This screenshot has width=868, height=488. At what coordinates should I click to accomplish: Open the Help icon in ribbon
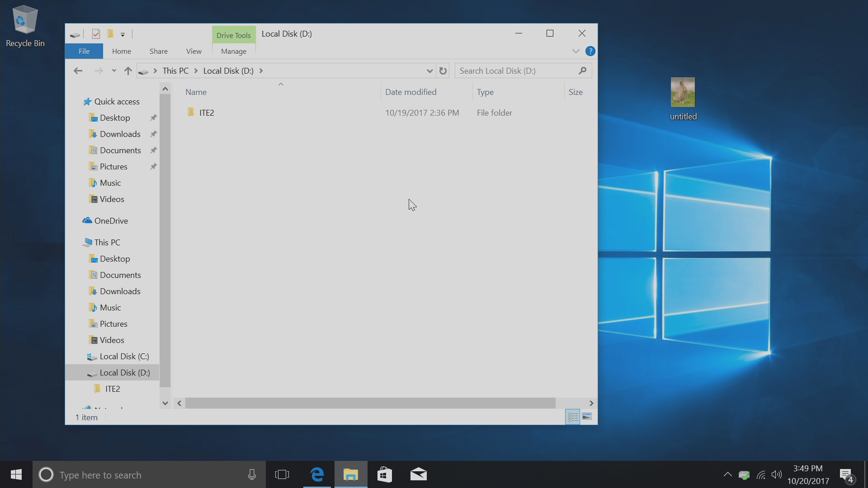pyautogui.click(x=590, y=51)
